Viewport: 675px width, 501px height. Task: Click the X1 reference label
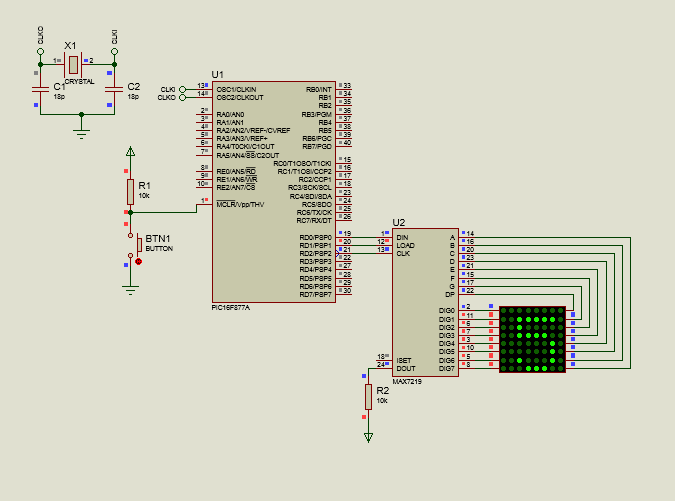[70, 46]
